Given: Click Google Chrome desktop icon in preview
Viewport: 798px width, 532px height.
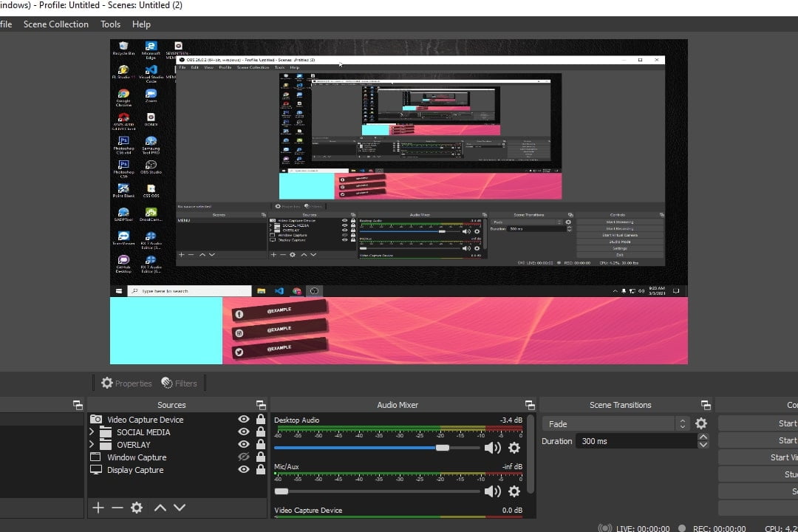Looking at the screenshot, I should point(123,98).
